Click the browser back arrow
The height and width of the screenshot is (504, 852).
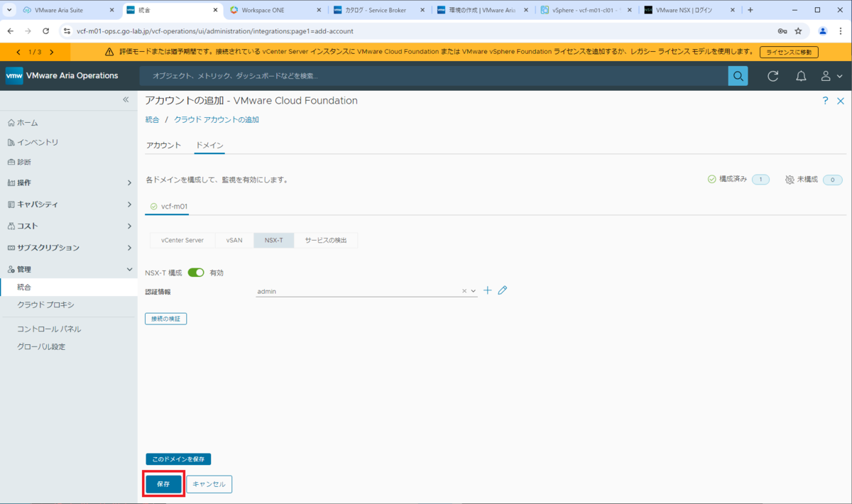pyautogui.click(x=11, y=31)
